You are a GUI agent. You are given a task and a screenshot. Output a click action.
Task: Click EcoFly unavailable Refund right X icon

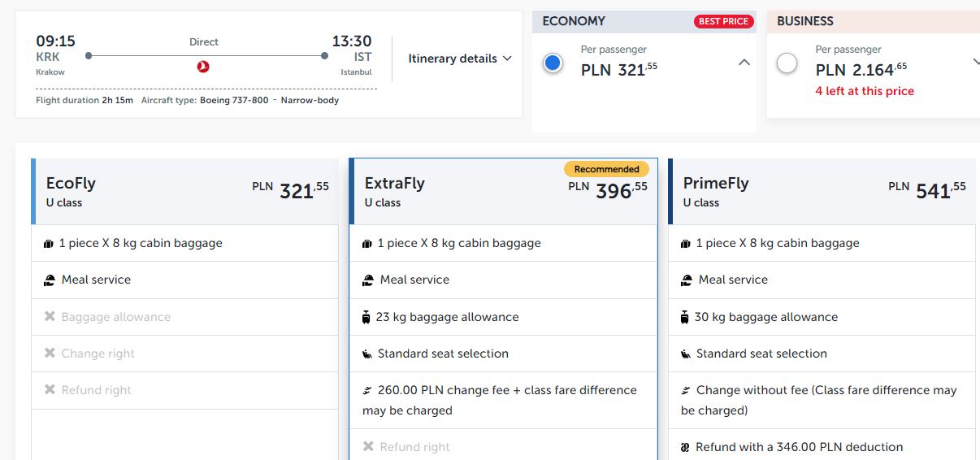pyautogui.click(x=50, y=390)
